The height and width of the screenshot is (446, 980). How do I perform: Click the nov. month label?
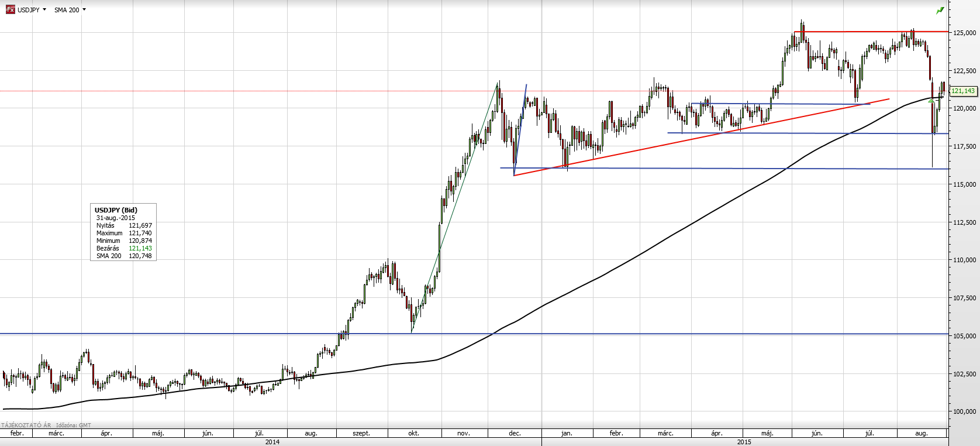pos(464,433)
